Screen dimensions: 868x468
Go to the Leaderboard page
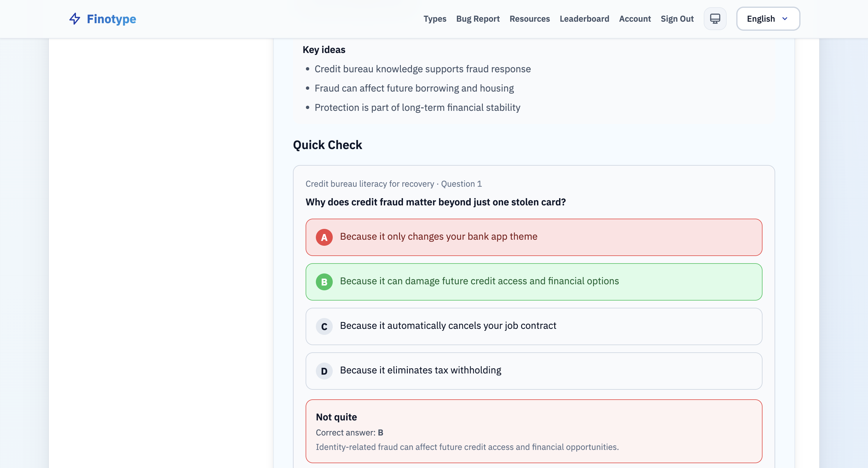[x=584, y=19]
